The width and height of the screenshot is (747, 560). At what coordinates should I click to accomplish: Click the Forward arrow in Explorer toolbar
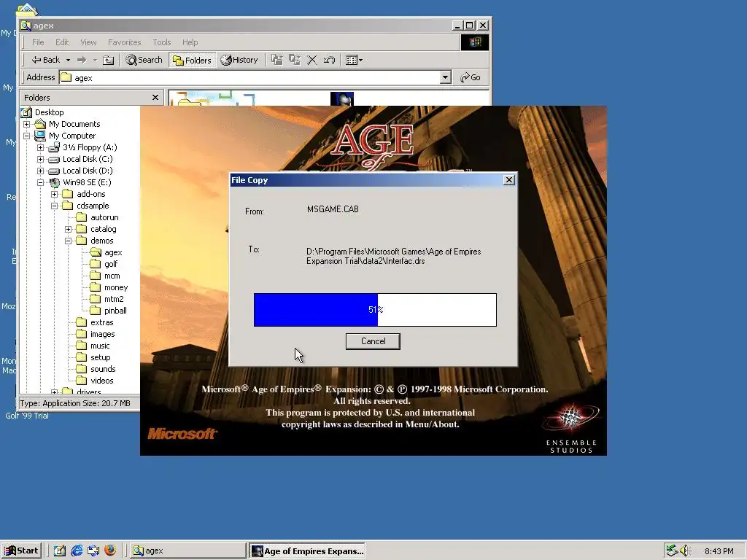coord(82,60)
